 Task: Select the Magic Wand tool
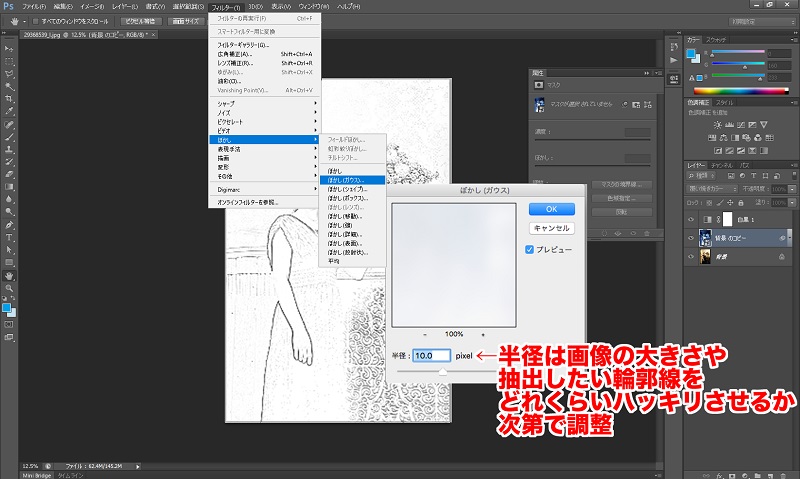[9, 86]
